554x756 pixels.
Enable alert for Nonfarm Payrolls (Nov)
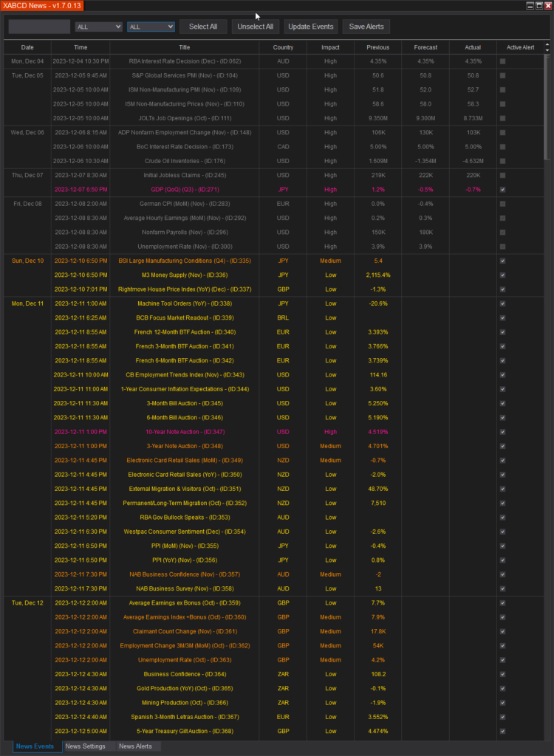(x=502, y=233)
